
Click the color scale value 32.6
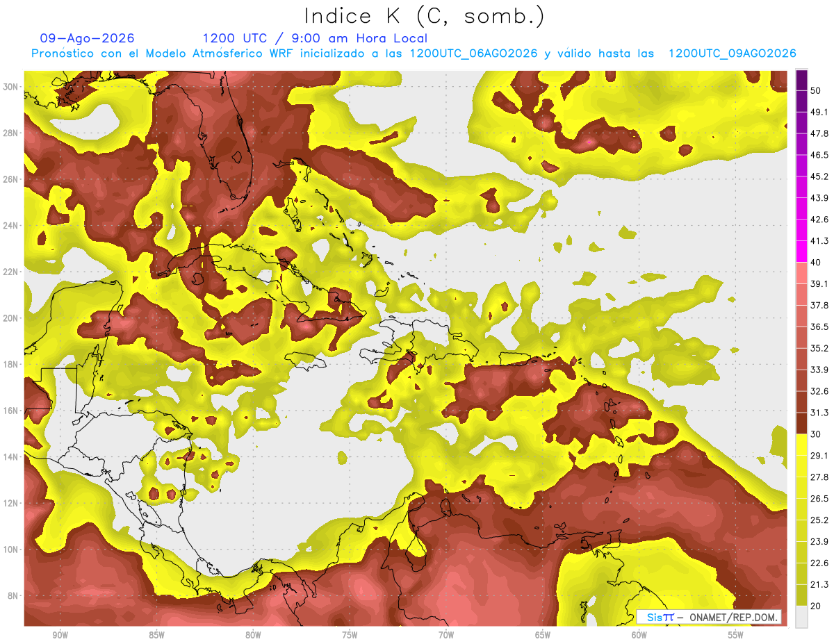pyautogui.click(x=819, y=391)
